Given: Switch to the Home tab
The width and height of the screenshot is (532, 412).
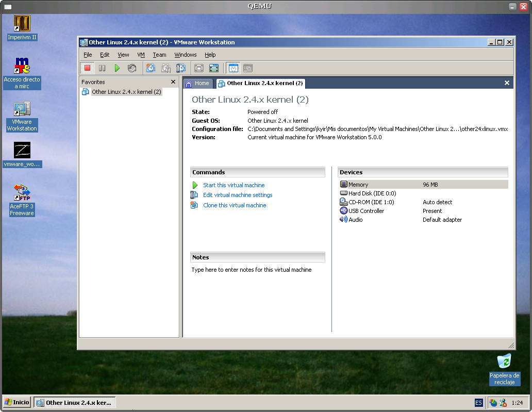Looking at the screenshot, I should point(198,84).
